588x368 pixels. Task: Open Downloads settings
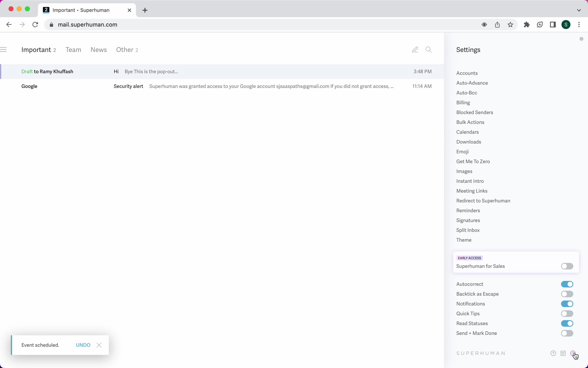tap(468, 142)
